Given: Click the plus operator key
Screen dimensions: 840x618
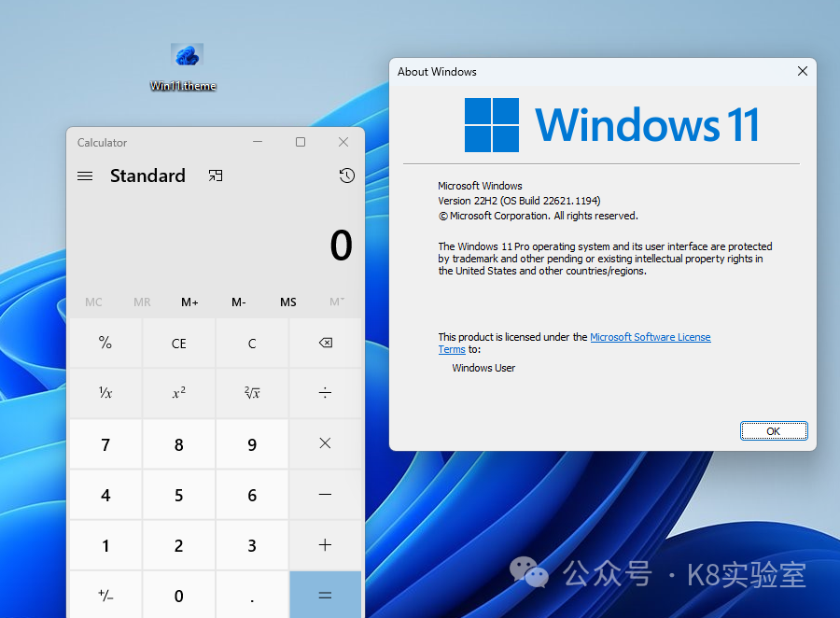Looking at the screenshot, I should pyautogui.click(x=325, y=545).
